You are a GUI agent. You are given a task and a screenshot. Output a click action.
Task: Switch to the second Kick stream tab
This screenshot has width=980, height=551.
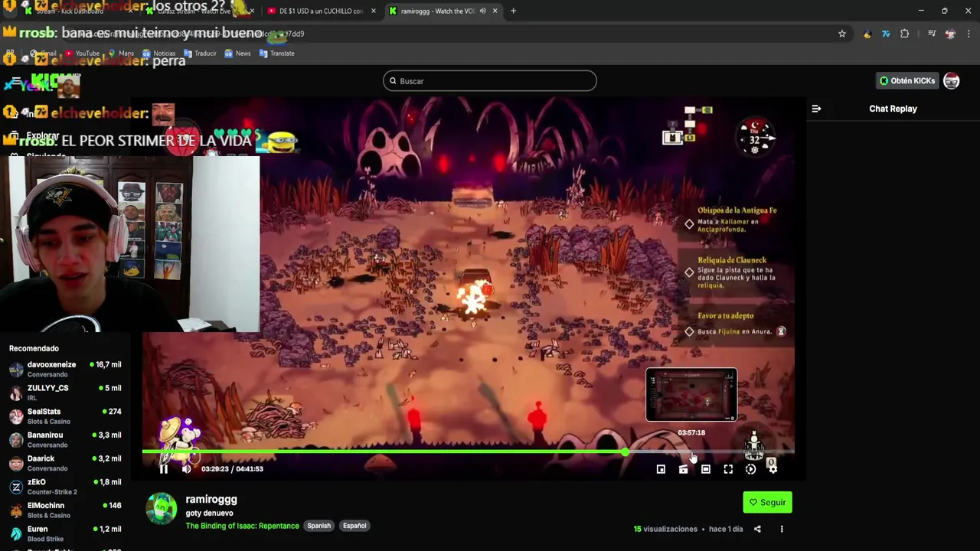(199, 11)
